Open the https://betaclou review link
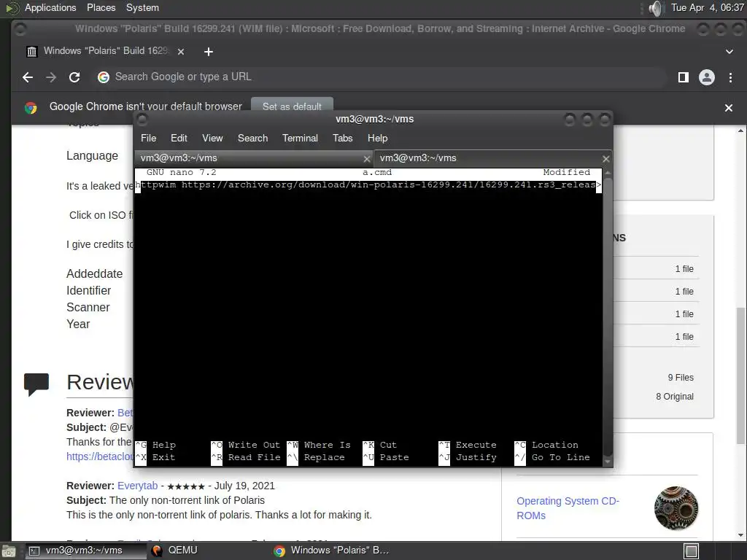This screenshot has height=560, width=747. click(x=99, y=456)
